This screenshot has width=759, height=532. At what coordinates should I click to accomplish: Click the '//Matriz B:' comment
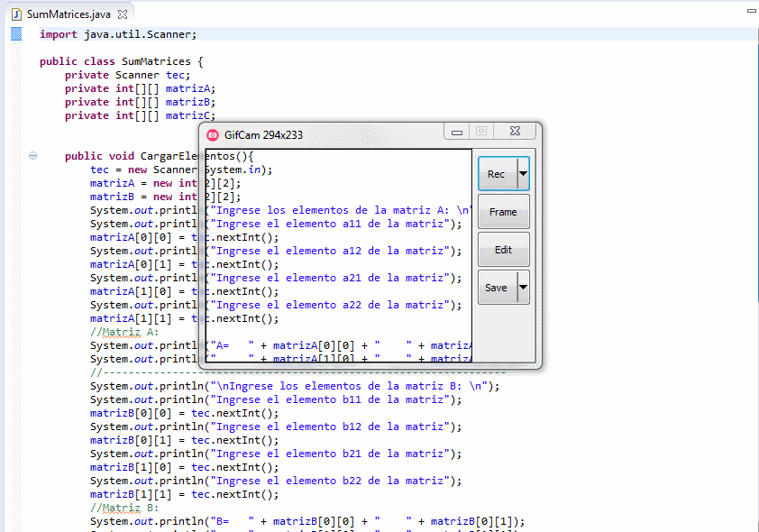click(124, 508)
